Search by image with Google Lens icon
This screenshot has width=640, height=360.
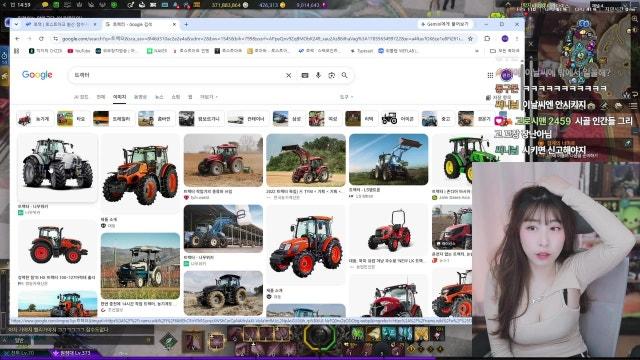tap(331, 75)
